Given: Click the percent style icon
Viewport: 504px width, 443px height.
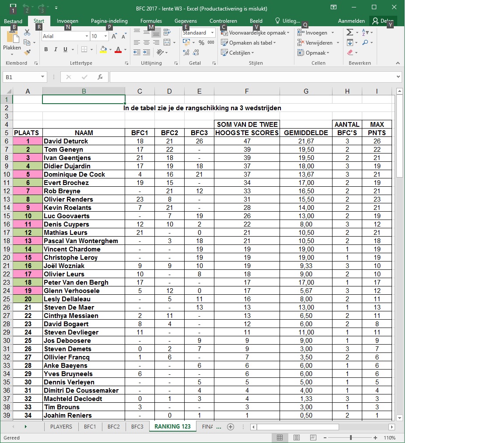Looking at the screenshot, I should (201, 42).
